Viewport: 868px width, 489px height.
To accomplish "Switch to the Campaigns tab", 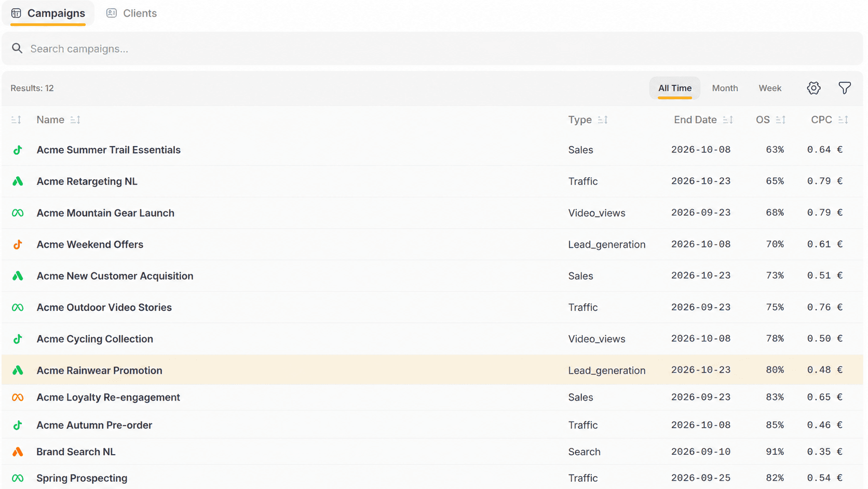I will point(48,14).
